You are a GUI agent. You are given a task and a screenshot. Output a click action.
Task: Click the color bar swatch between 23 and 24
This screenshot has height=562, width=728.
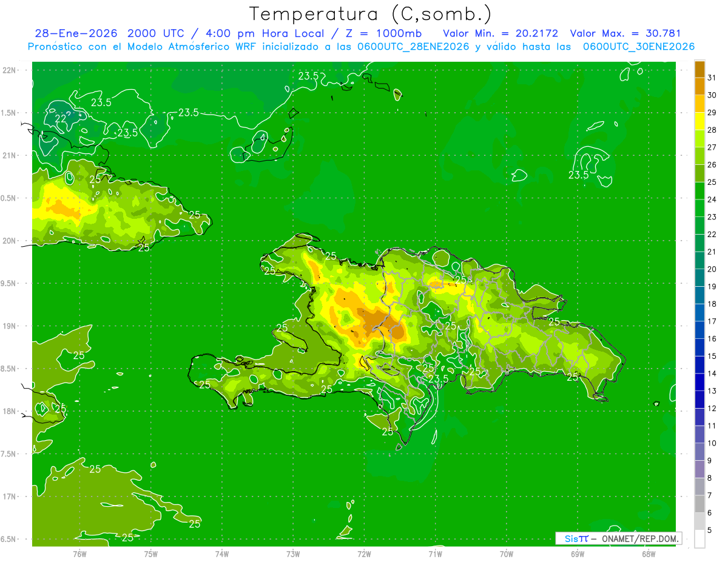[699, 208]
